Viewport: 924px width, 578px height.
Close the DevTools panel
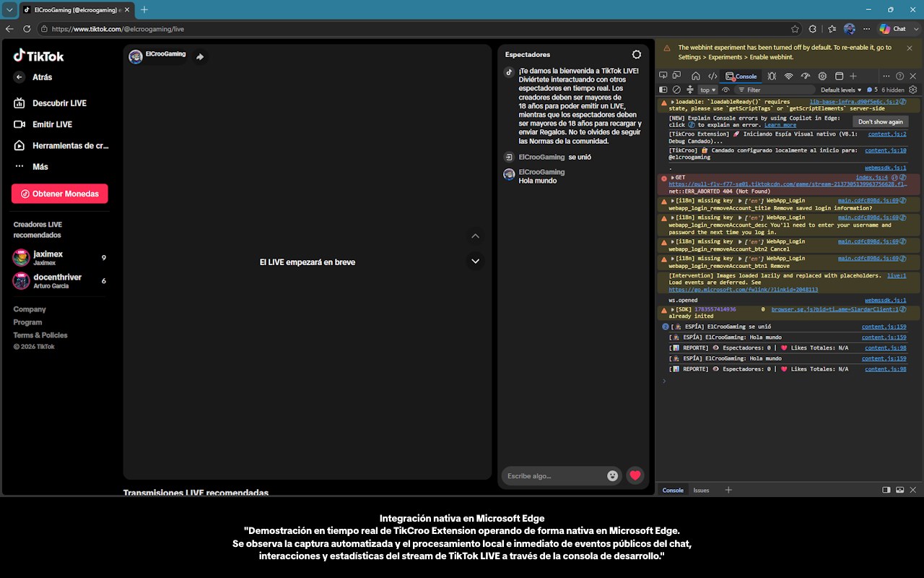(x=912, y=76)
